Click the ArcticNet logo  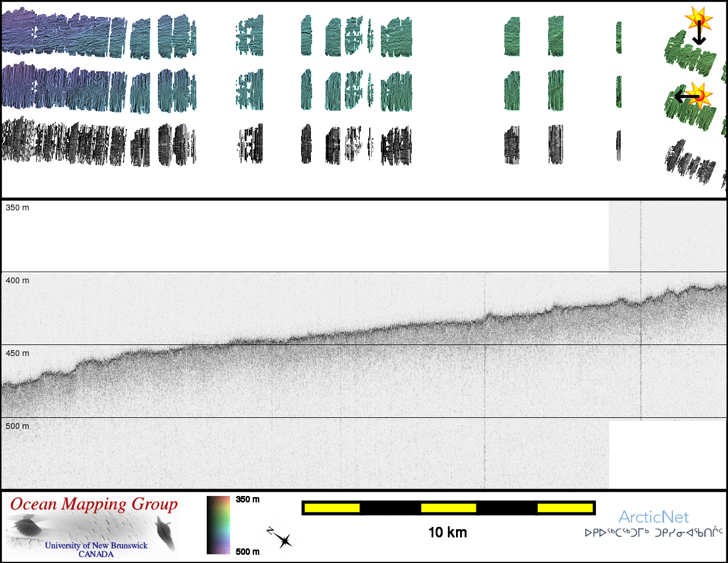coord(653,517)
